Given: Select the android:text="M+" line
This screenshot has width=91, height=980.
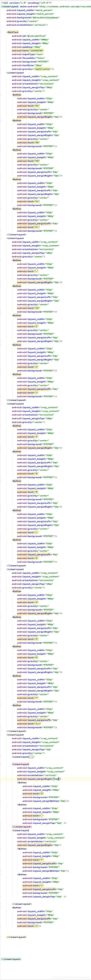Looking at the screenshot, I should tap(28, 202).
